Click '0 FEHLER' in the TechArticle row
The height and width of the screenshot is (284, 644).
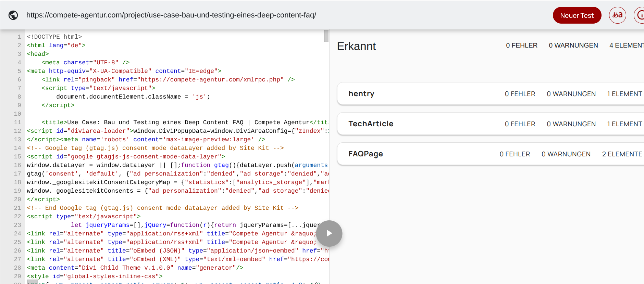pos(520,124)
